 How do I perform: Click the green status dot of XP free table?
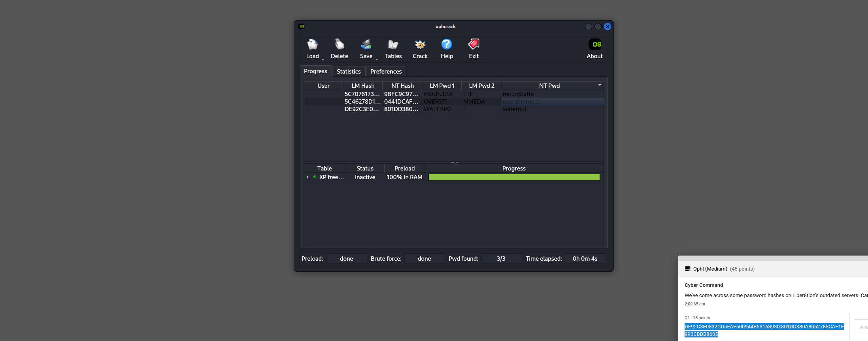coord(315,177)
